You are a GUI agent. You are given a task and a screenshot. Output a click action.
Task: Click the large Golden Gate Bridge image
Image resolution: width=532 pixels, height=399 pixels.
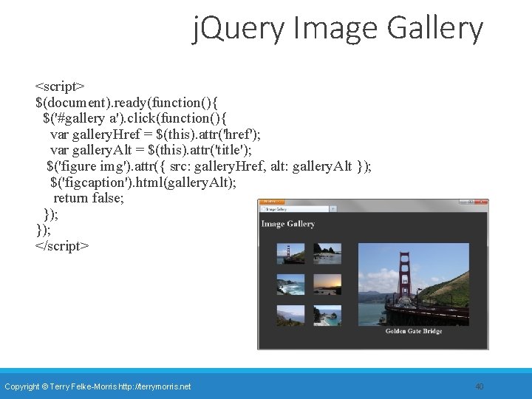(414, 284)
